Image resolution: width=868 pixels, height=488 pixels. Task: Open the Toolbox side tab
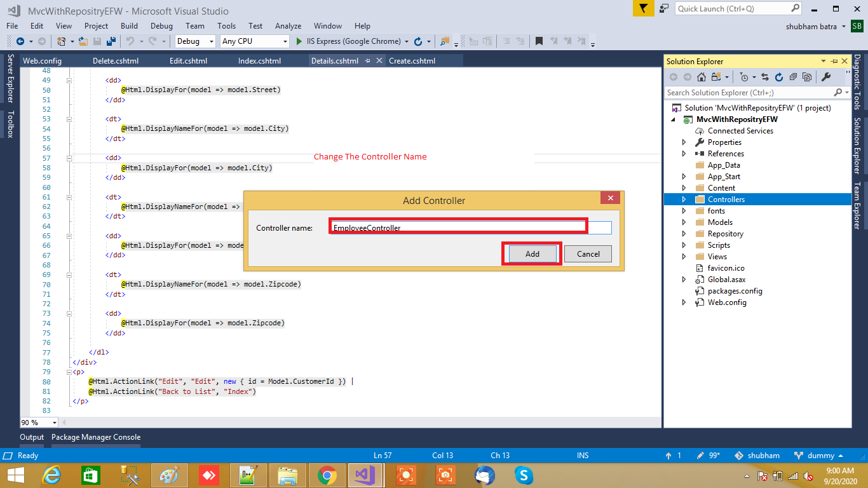10,124
